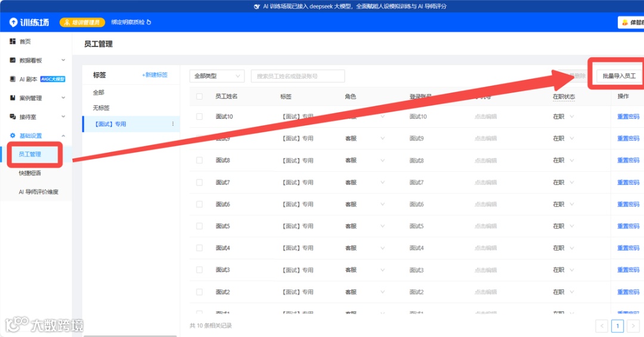Screen dimensions: 644x337
Task: Open 在职 status dropdown for 面试3
Action: tap(572, 270)
